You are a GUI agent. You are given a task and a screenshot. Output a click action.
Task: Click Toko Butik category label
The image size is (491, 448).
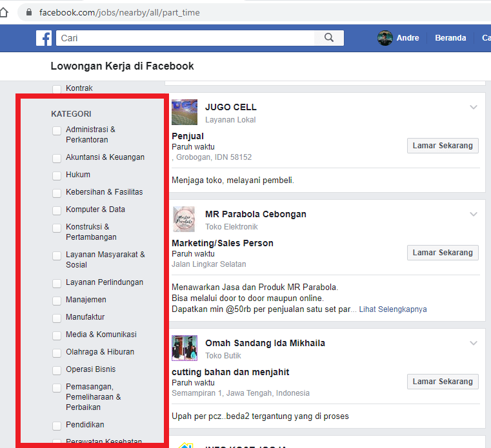click(223, 355)
